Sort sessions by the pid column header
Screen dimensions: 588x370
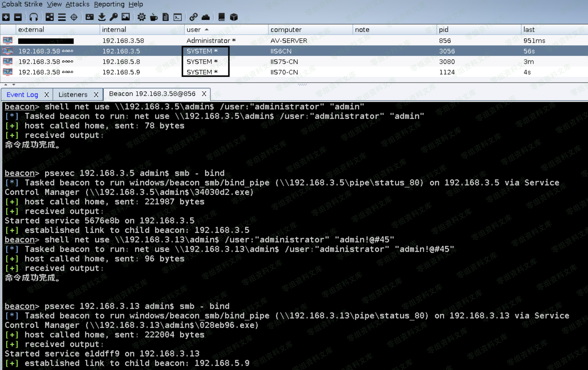444,30
